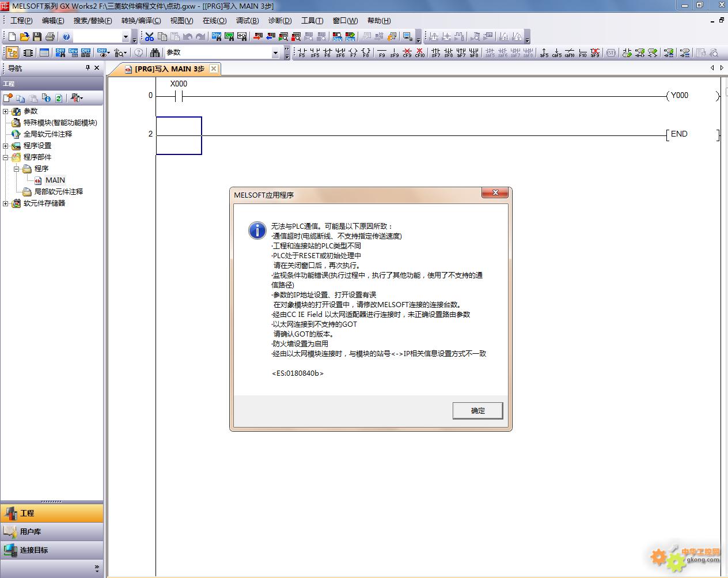Click the Read from PLC blue arrow icon
This screenshot has width=728, height=578.
tap(270, 37)
